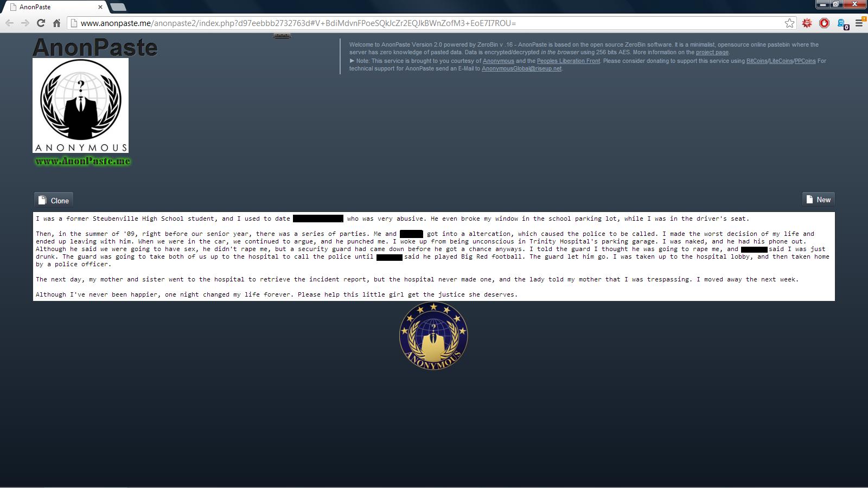The height and width of the screenshot is (488, 868).
Task: Create a new paste with New button
Action: (x=818, y=200)
